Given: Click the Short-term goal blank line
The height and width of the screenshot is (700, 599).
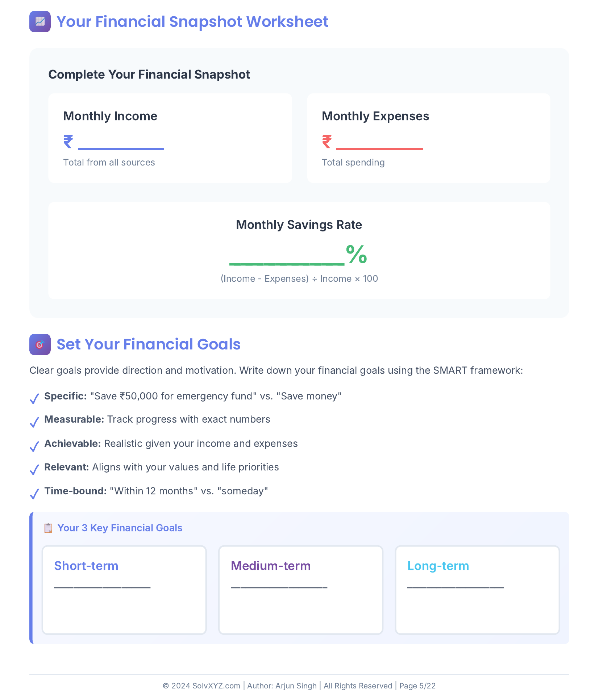Looking at the screenshot, I should pos(102,587).
